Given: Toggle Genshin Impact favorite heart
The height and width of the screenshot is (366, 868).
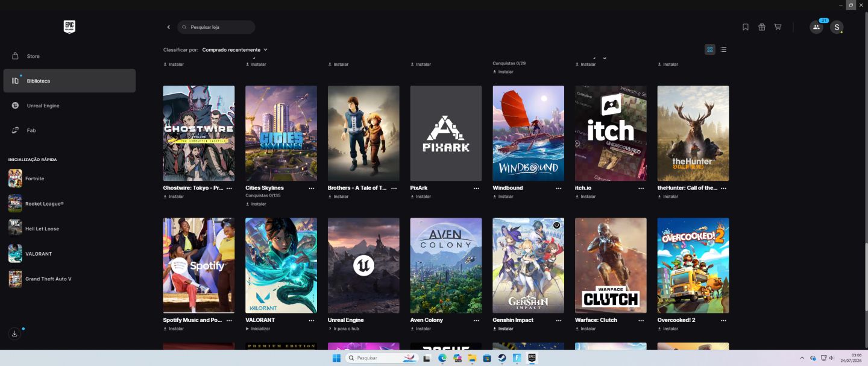Looking at the screenshot, I should [556, 226].
